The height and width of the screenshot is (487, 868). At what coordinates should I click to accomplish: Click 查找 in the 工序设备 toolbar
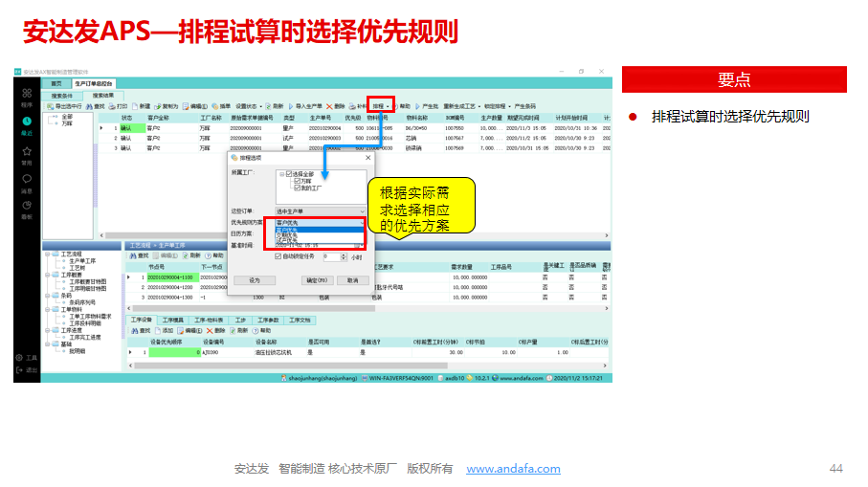coord(142,330)
